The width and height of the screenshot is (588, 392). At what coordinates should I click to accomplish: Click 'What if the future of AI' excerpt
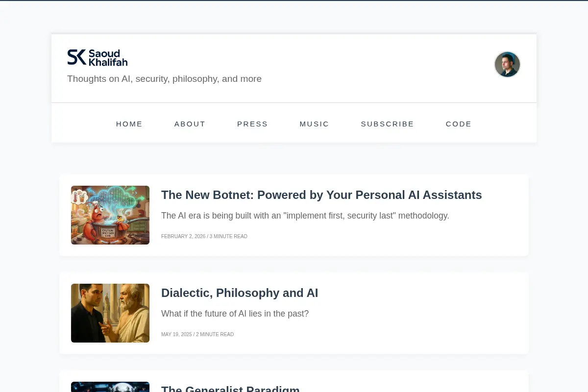tap(235, 314)
